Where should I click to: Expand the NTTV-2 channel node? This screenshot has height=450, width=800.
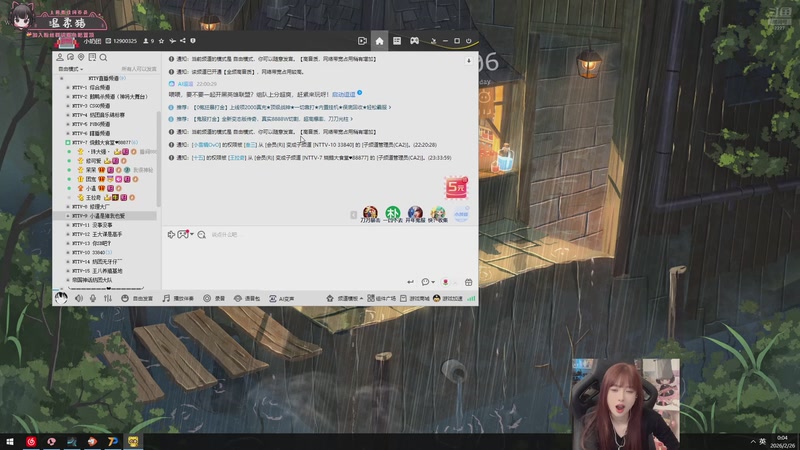[68, 97]
